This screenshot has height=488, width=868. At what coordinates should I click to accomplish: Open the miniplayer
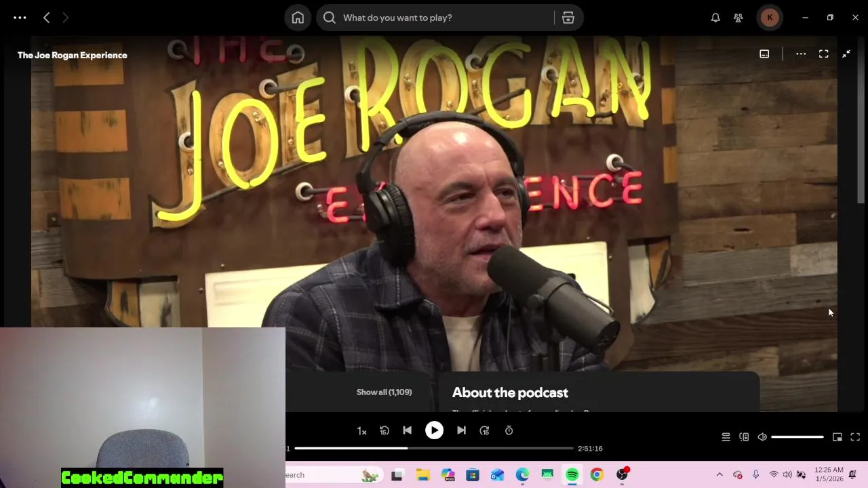(x=837, y=437)
